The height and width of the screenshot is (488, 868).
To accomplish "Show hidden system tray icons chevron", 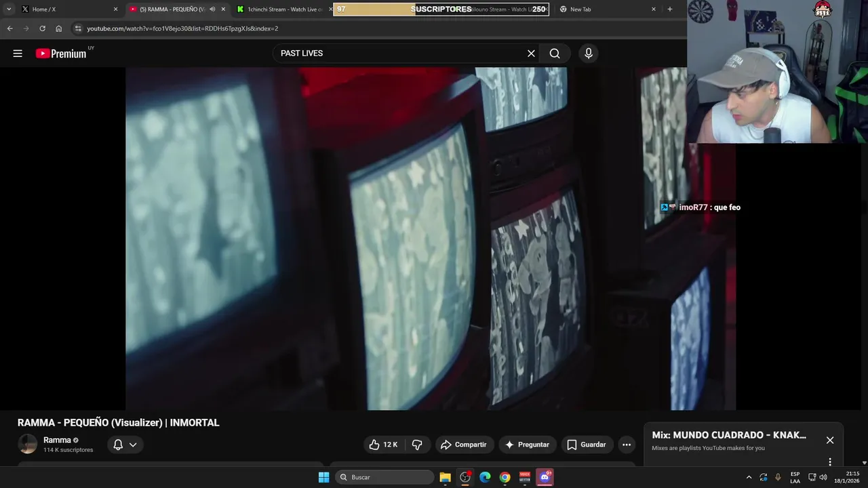I will click(749, 477).
